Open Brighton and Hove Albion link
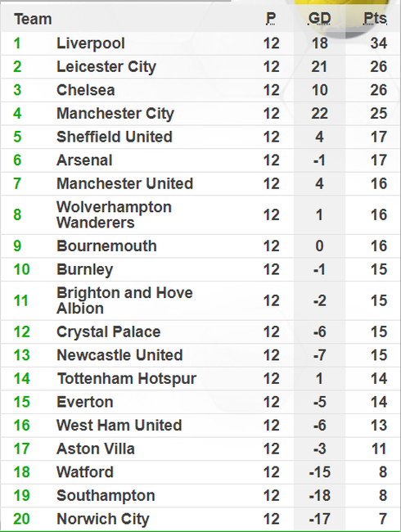Image resolution: width=401 pixels, height=532 pixels. click(124, 300)
